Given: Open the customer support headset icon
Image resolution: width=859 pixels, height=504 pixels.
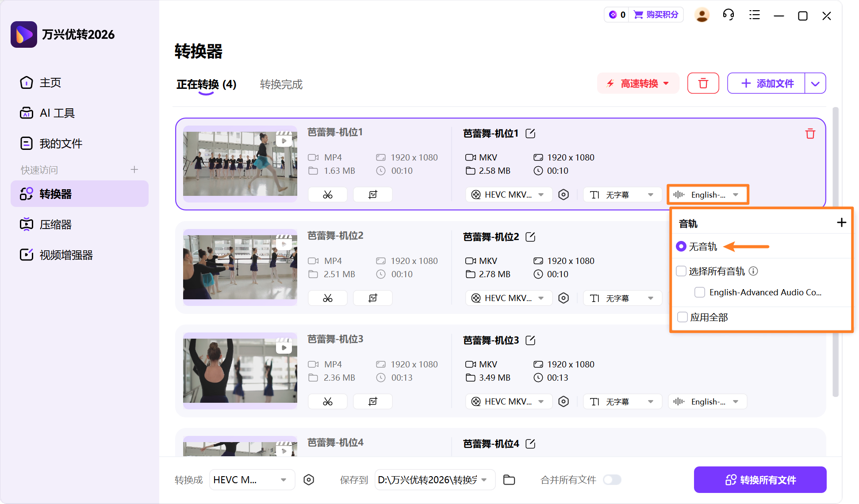Looking at the screenshot, I should (x=728, y=15).
